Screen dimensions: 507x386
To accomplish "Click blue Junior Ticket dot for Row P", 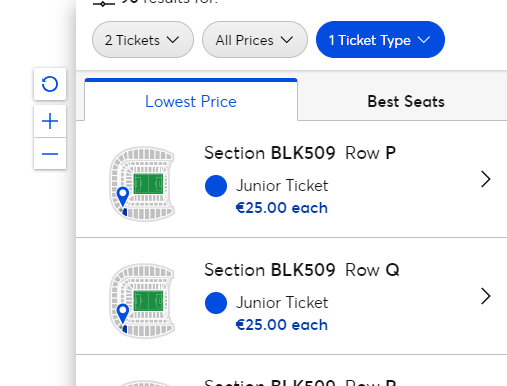I will coord(216,186).
